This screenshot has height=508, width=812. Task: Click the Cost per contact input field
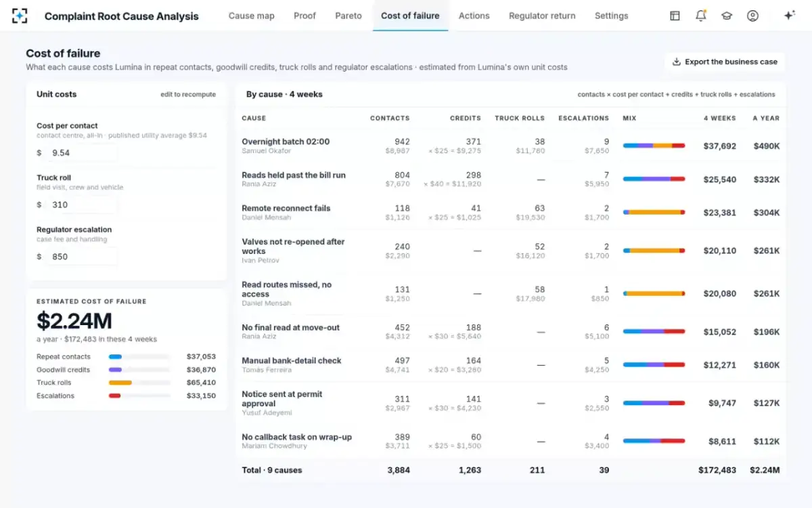tap(81, 153)
